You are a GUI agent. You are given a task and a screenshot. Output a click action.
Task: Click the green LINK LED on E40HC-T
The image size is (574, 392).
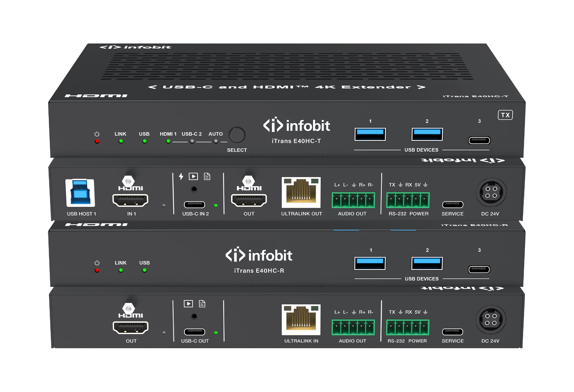tap(121, 141)
